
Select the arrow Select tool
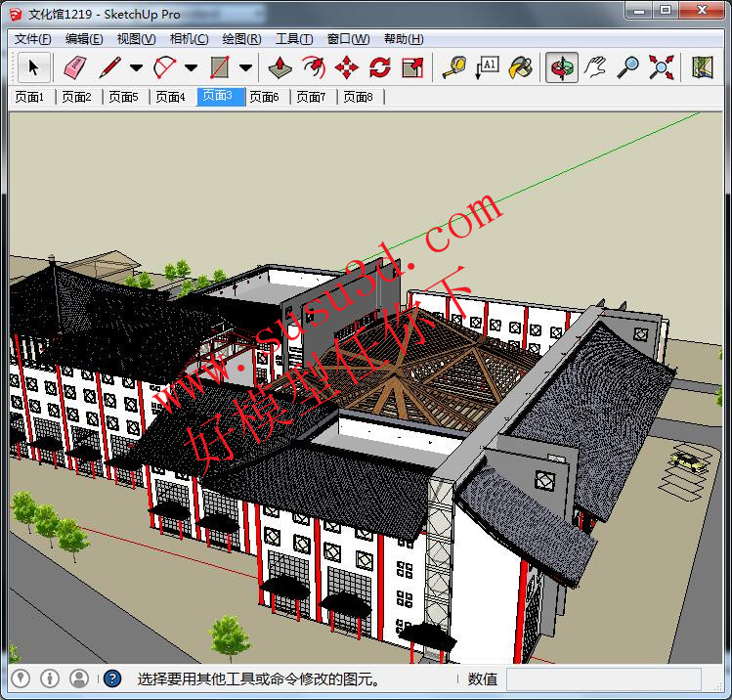click(33, 67)
